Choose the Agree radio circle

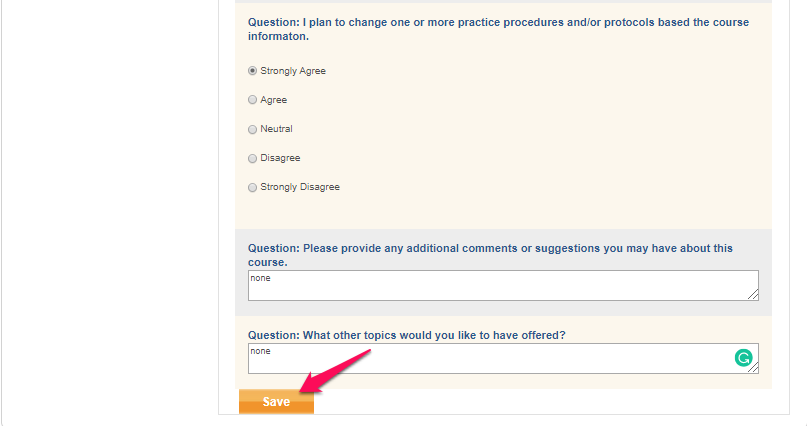pyautogui.click(x=252, y=100)
